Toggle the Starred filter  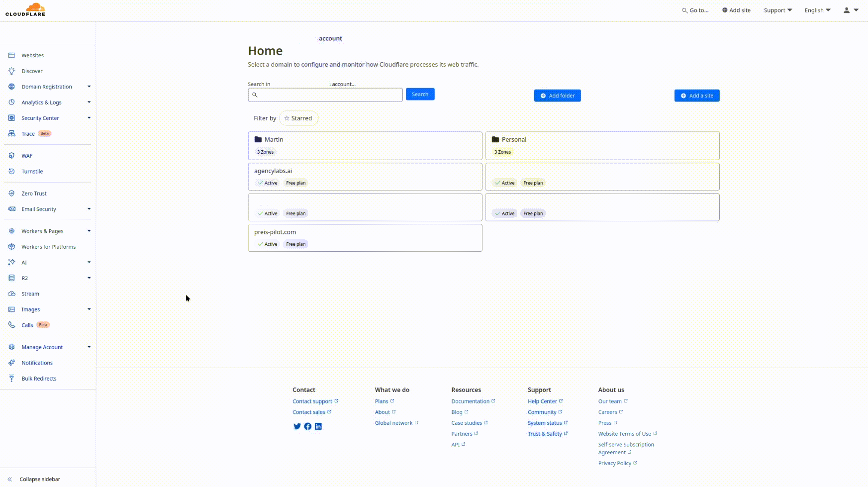[x=299, y=118]
